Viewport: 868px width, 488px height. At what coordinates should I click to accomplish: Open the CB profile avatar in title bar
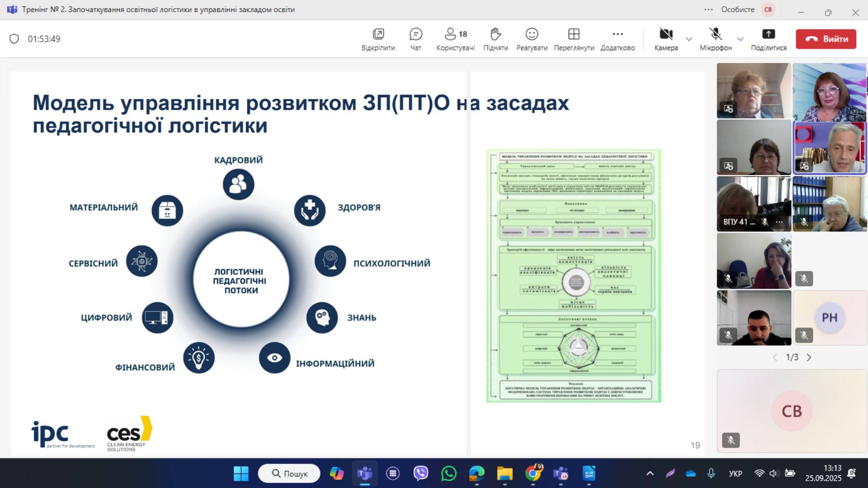click(768, 9)
